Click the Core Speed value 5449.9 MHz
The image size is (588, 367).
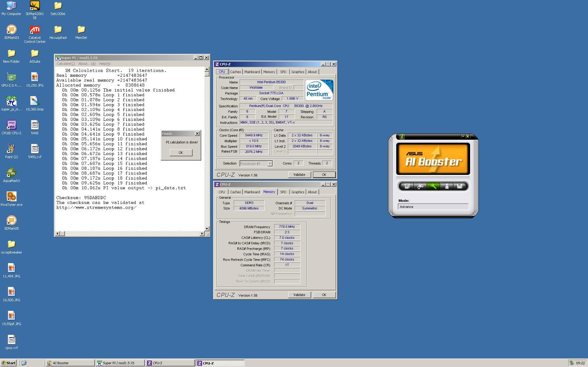coord(254,136)
